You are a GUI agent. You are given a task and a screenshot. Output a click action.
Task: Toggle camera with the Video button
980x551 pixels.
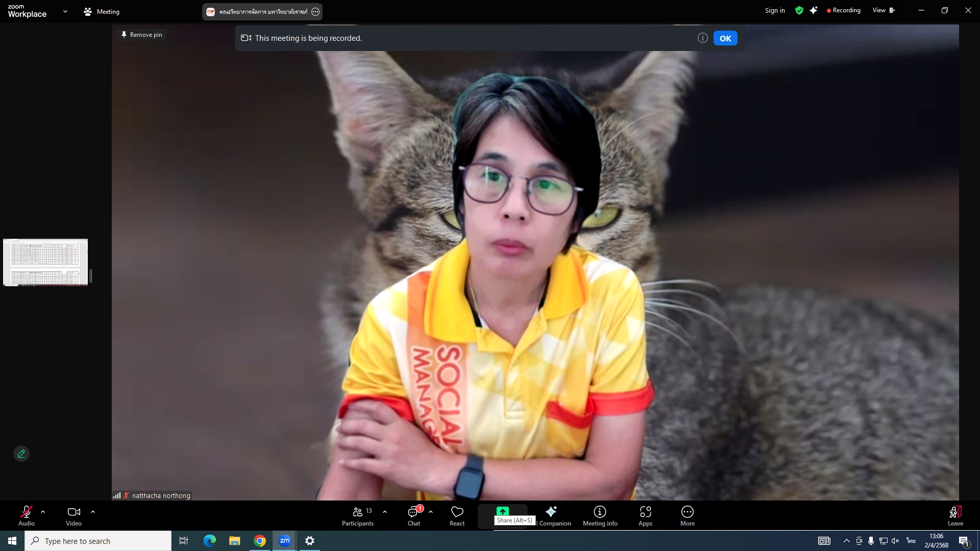73,515
